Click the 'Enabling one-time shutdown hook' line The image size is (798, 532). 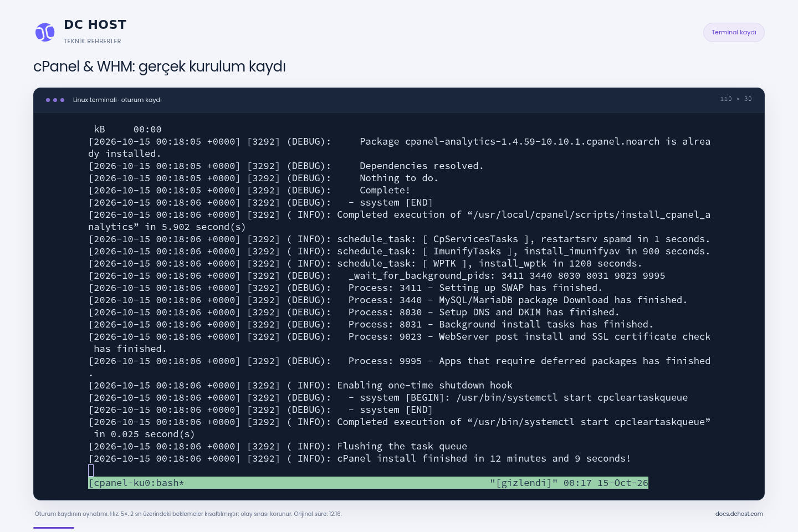pos(300,385)
